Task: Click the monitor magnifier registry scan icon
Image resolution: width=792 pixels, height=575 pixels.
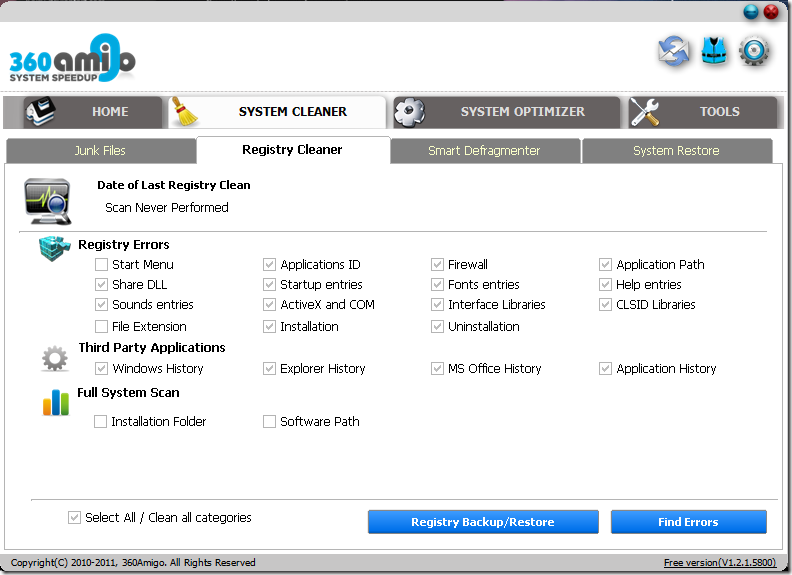Action: [47, 201]
